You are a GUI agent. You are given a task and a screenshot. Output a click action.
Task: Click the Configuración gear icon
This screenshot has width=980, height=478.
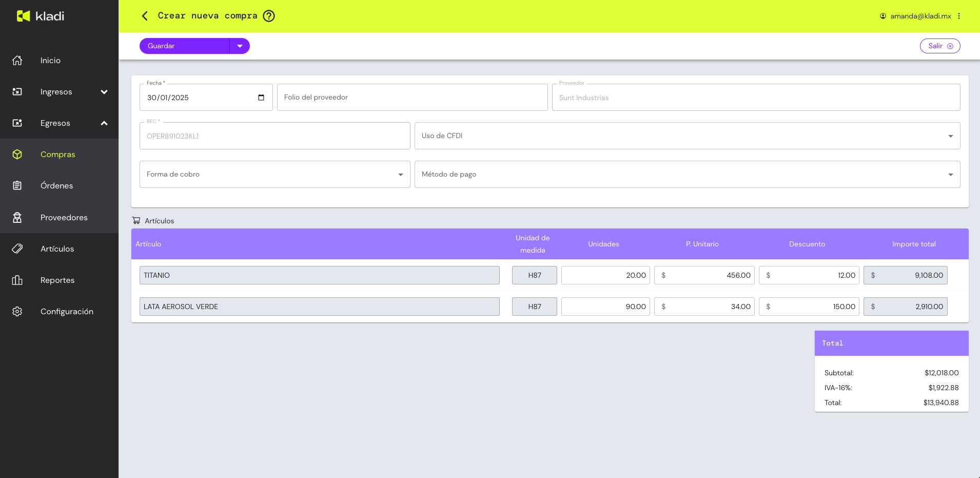17,312
